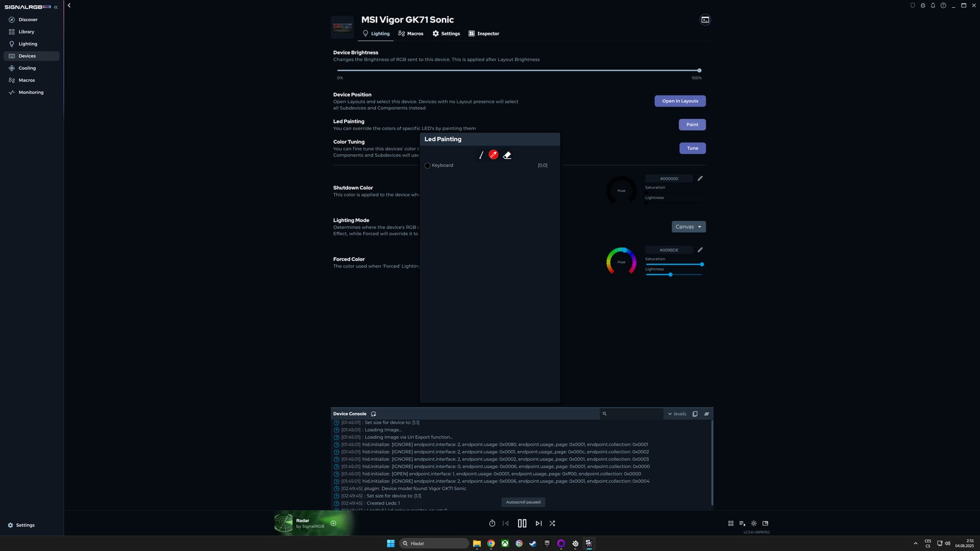Click the Device Console search field
This screenshot has width=980, height=551.
[x=631, y=414]
